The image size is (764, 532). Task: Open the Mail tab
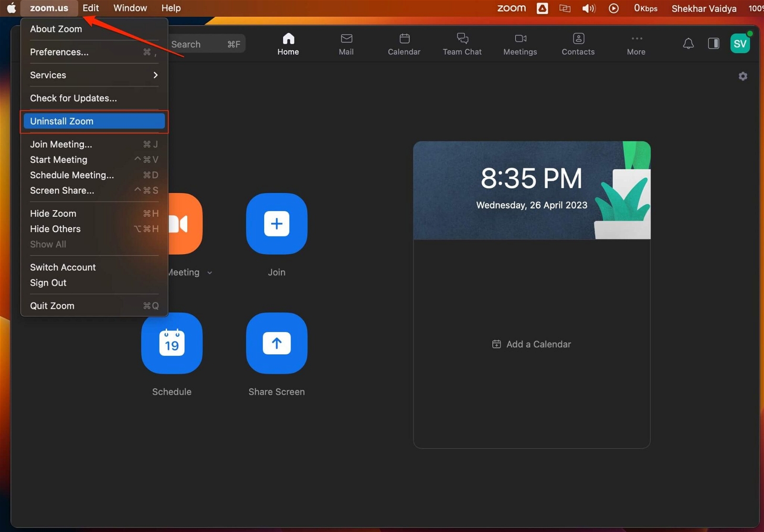(x=346, y=44)
